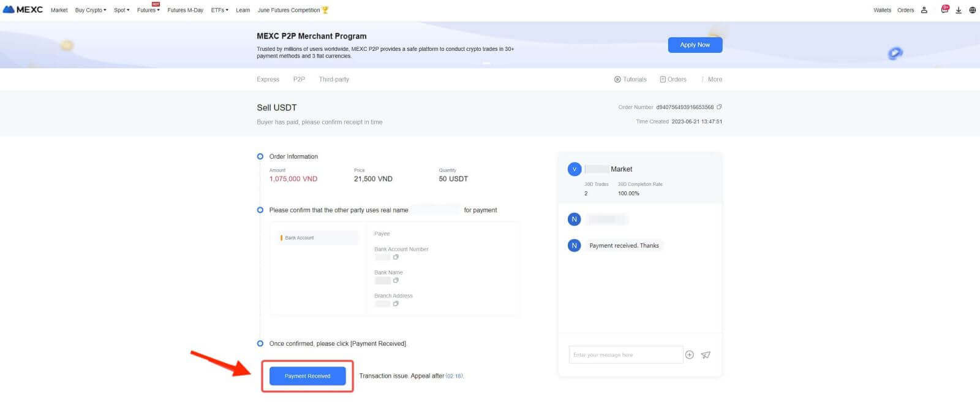Screen dimensions: 980x404
Task: Click the MEXC logo
Action: pyautogui.click(x=23, y=10)
